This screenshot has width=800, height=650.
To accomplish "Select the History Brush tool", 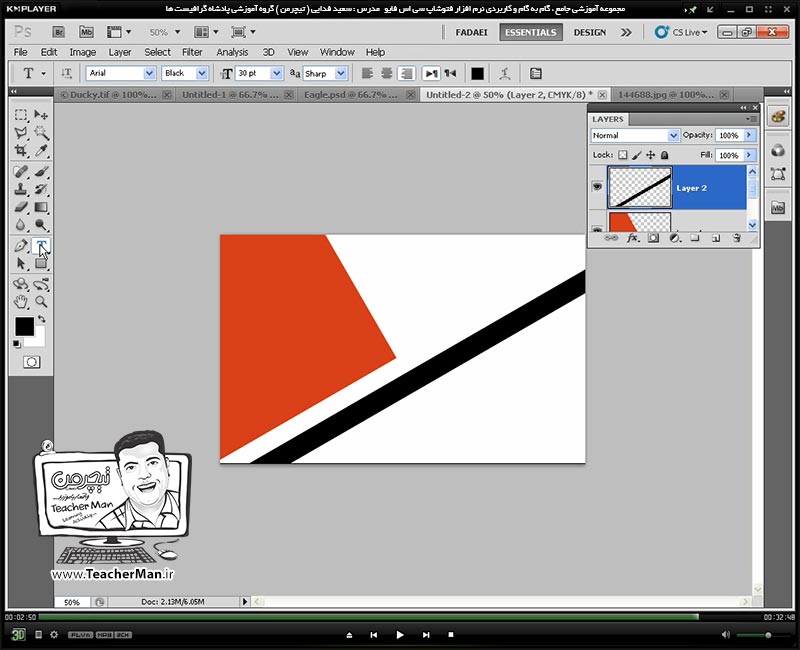I will coord(41,189).
